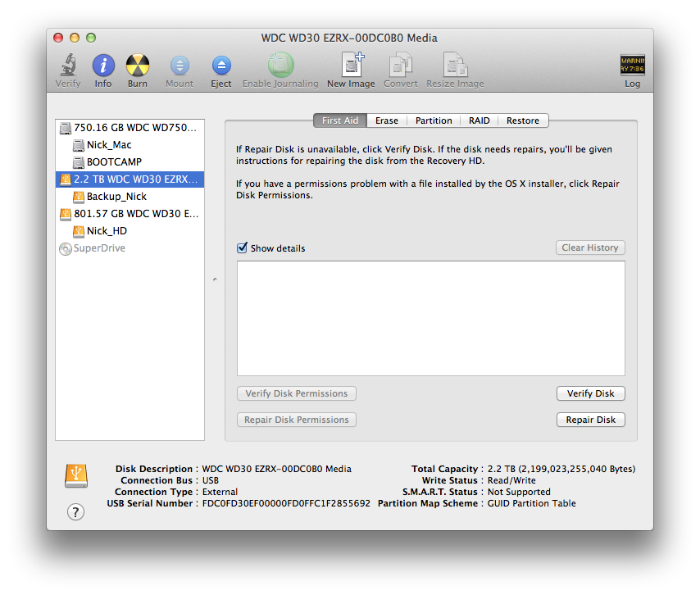Screen dimensions: 700x595
Task: Click the Repair Disk button
Action: coord(591,420)
